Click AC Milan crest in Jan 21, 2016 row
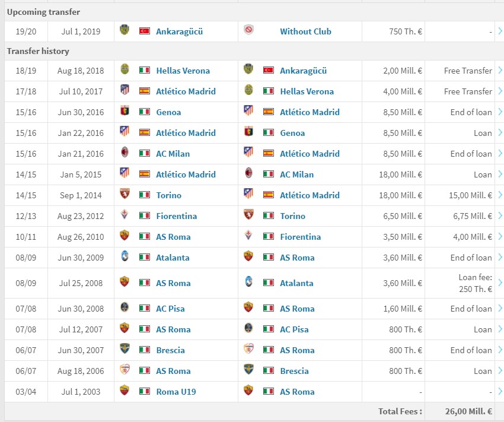This screenshot has height=422, width=504. pyautogui.click(x=125, y=153)
